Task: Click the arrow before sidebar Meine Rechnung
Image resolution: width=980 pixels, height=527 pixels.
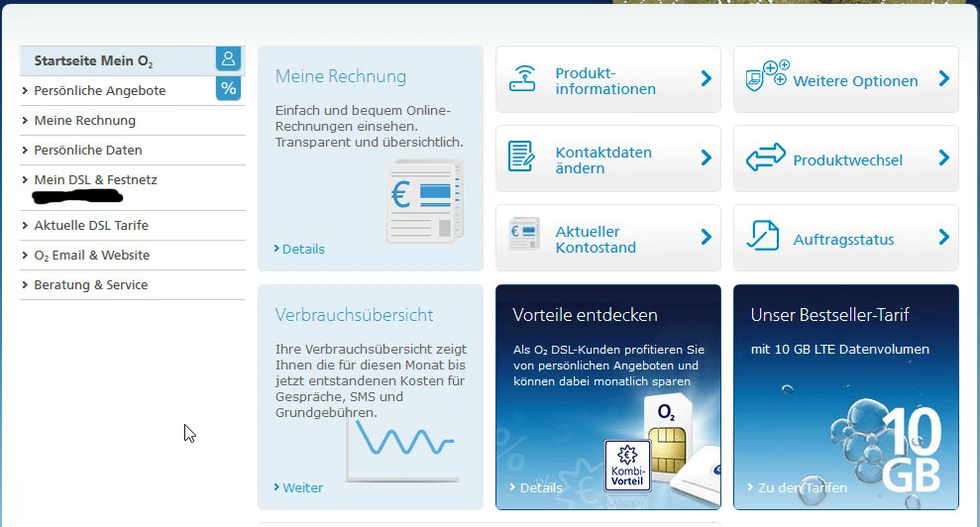Action: [25, 121]
